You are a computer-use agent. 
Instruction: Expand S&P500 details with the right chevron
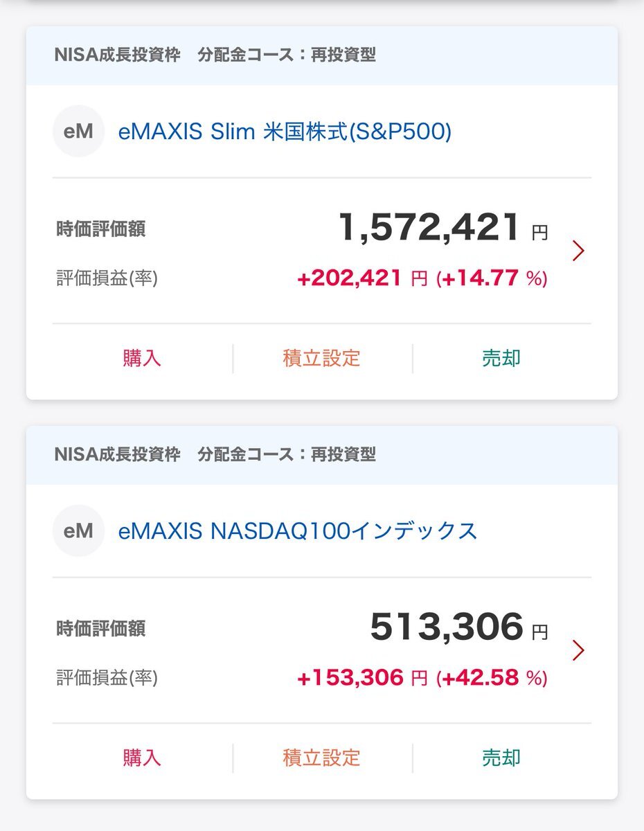pos(579,251)
